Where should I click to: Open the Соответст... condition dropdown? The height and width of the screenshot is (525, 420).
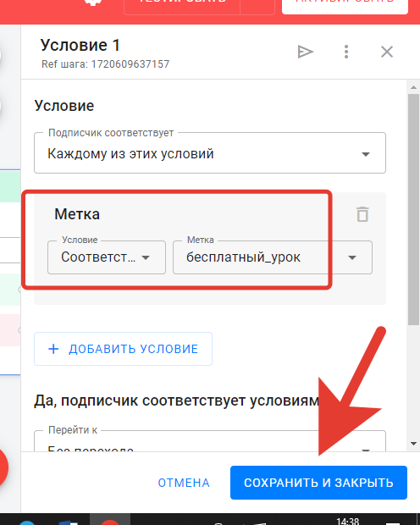(107, 257)
